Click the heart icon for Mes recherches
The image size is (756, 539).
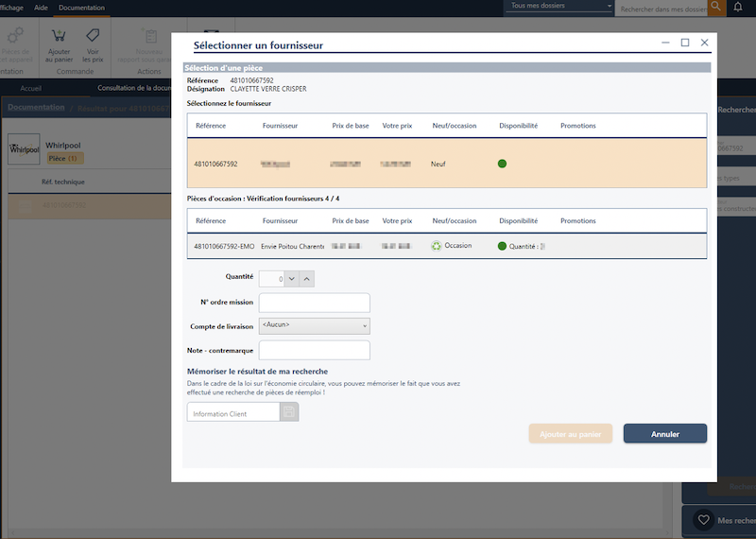coord(703,520)
